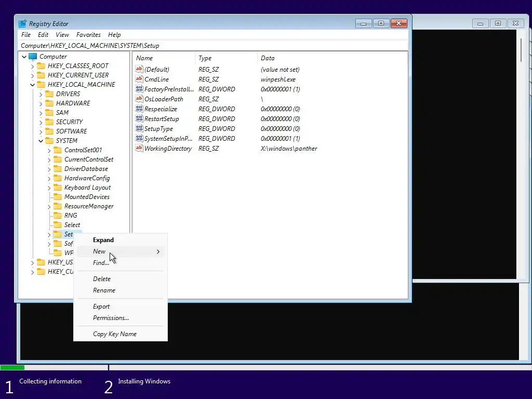Collapse the HKEY_LOCAL_MACHINE chevron
Image resolution: width=532 pixels, height=399 pixels.
(x=33, y=85)
